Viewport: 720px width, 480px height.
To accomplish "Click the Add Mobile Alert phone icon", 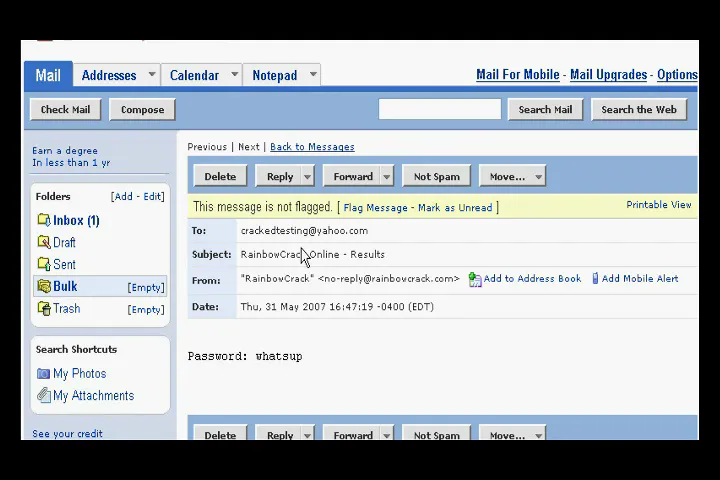I will [595, 278].
